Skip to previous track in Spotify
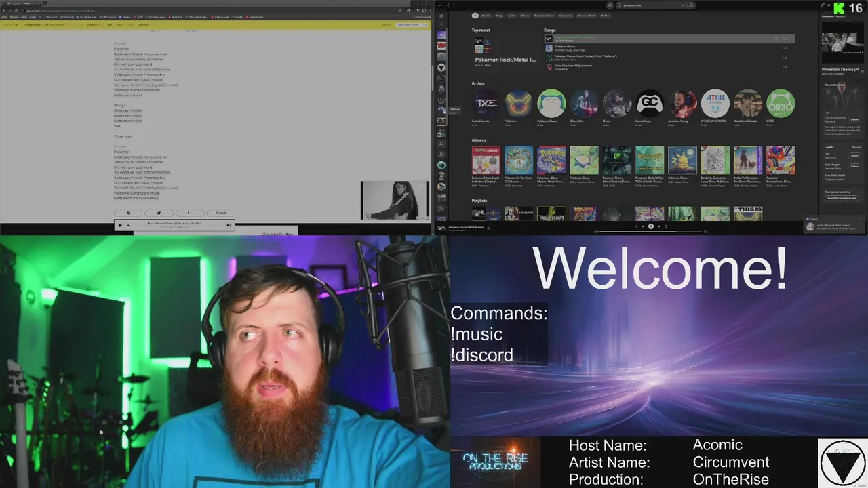The image size is (868, 488). pyautogui.click(x=643, y=226)
